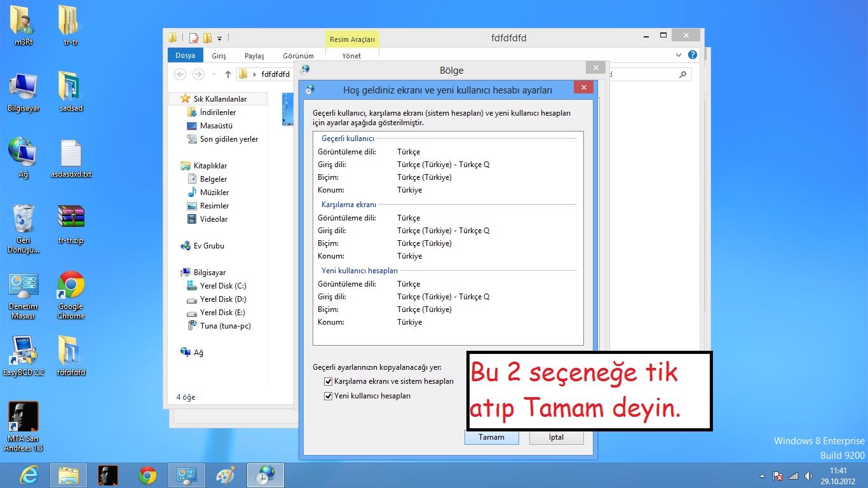
Task: Check the Karşılama ekranı ve sistem hesapları box
Action: tap(329, 382)
